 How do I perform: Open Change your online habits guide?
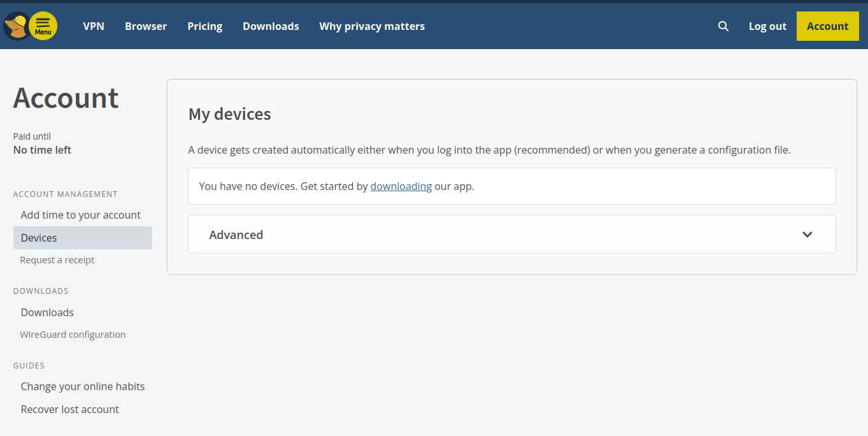pos(82,386)
